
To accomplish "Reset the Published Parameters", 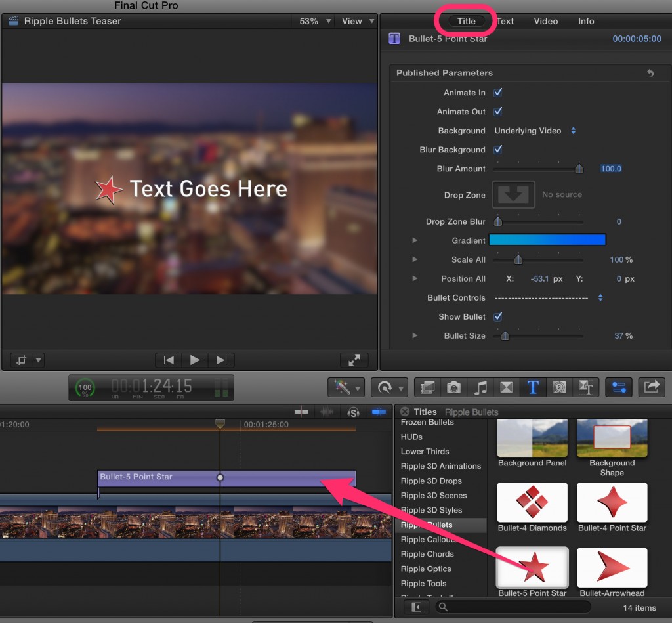I will (x=650, y=73).
